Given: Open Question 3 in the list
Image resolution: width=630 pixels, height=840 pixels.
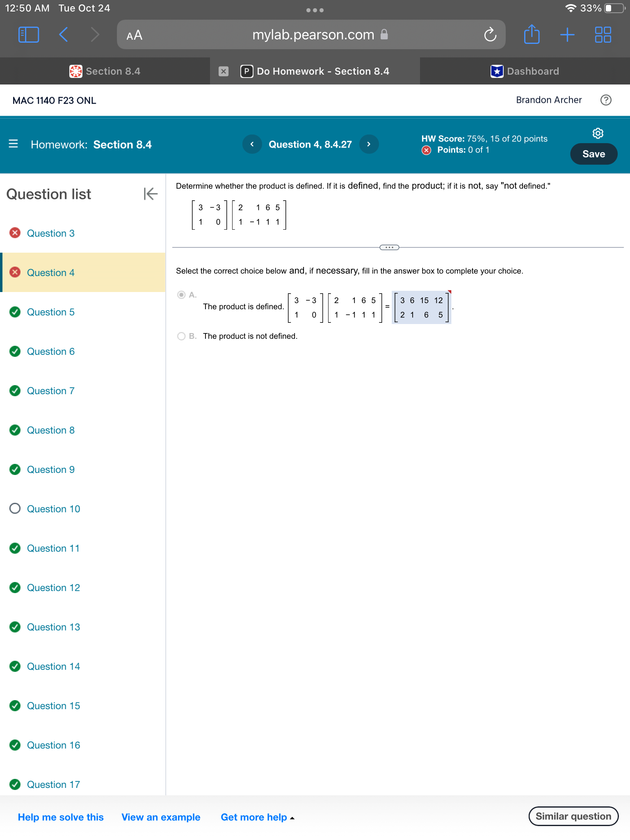Looking at the screenshot, I should tap(83, 233).
